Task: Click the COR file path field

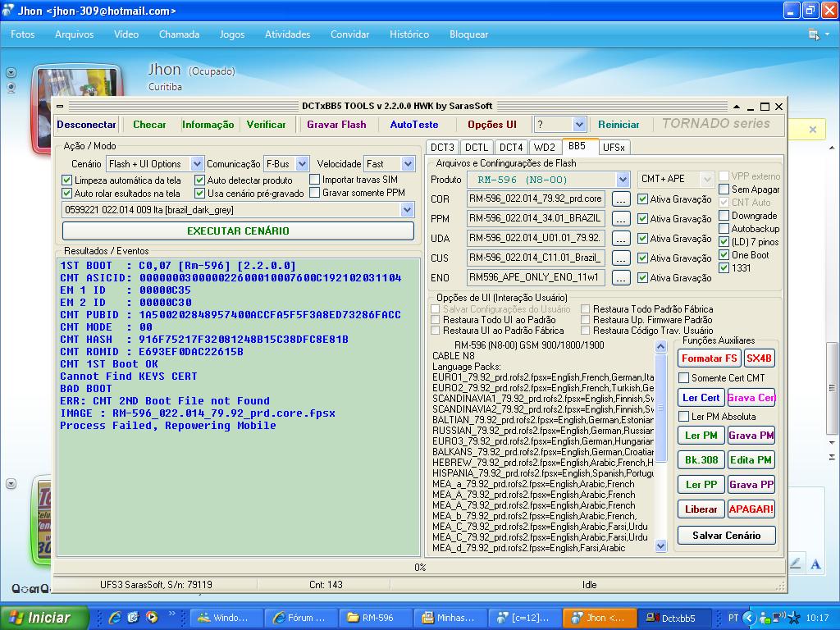Action: (x=536, y=199)
